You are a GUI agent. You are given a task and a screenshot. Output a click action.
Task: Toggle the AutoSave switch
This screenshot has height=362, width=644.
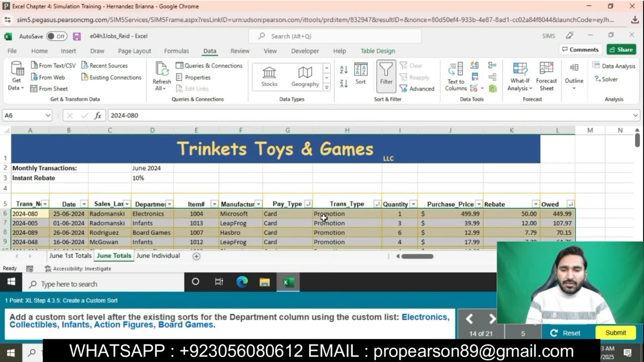tap(57, 36)
